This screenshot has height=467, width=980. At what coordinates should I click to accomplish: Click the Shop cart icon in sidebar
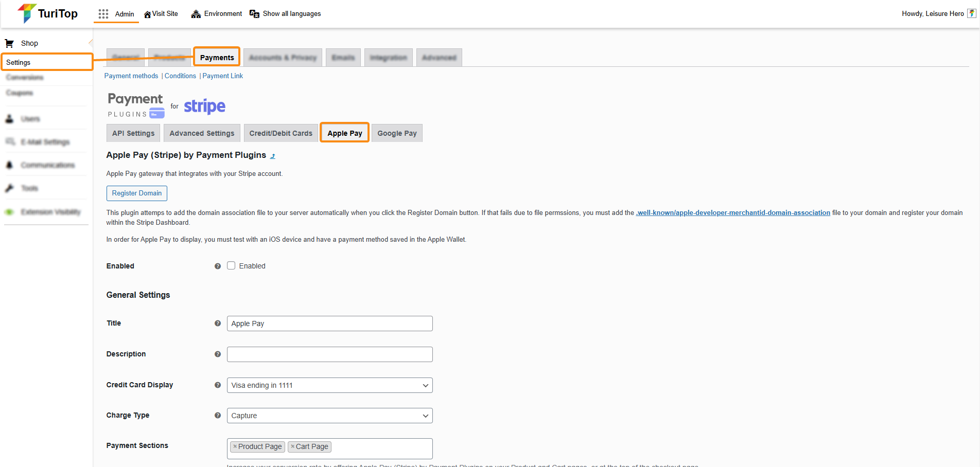9,43
